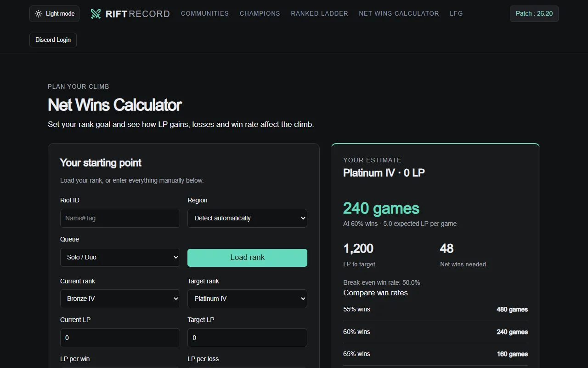This screenshot has height=368, width=588.
Task: Click the '480 games' value
Action: click(x=512, y=310)
